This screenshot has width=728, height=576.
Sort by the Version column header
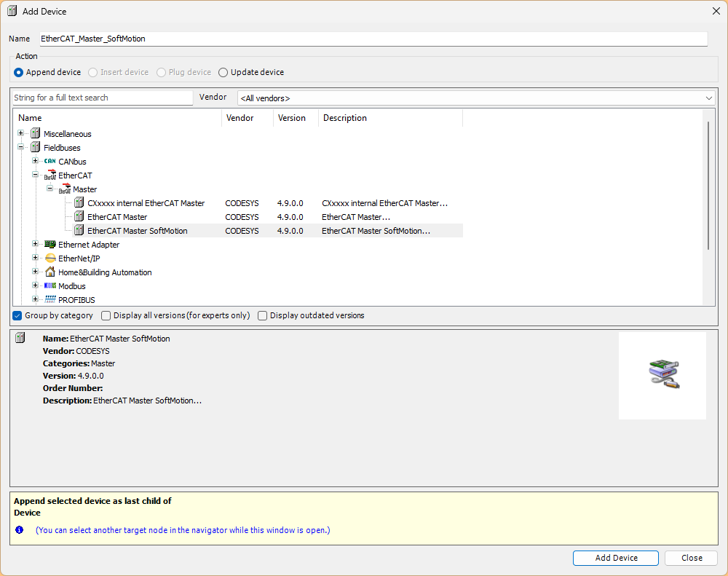click(x=296, y=118)
